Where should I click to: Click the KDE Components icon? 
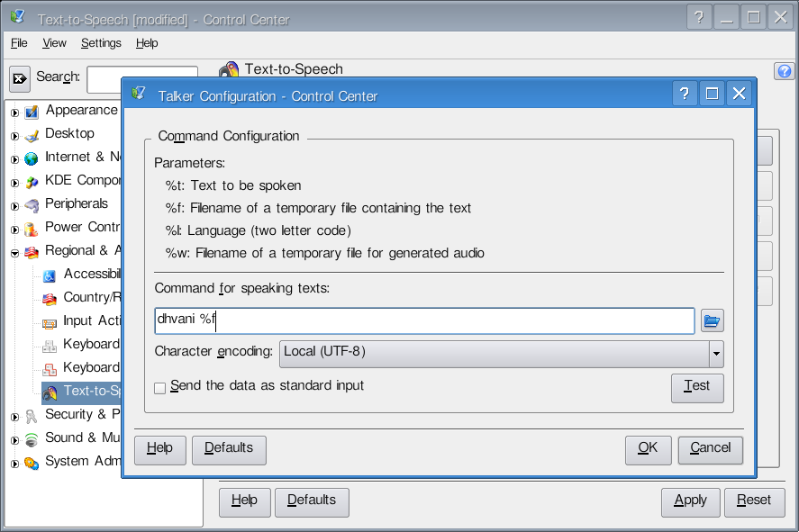pos(32,182)
